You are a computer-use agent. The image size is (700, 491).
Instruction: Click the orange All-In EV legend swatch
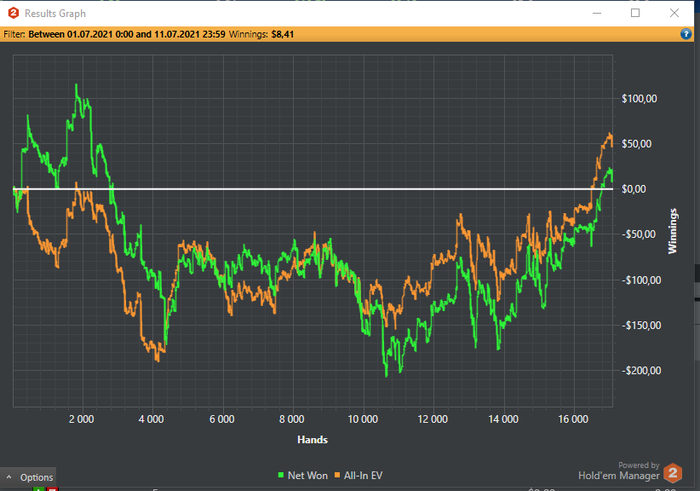click(337, 475)
